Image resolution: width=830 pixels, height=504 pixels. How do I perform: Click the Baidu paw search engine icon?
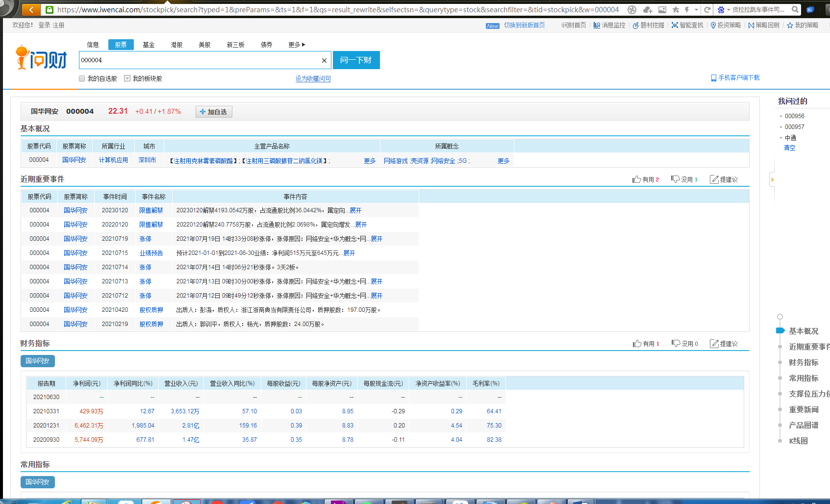(721, 9)
